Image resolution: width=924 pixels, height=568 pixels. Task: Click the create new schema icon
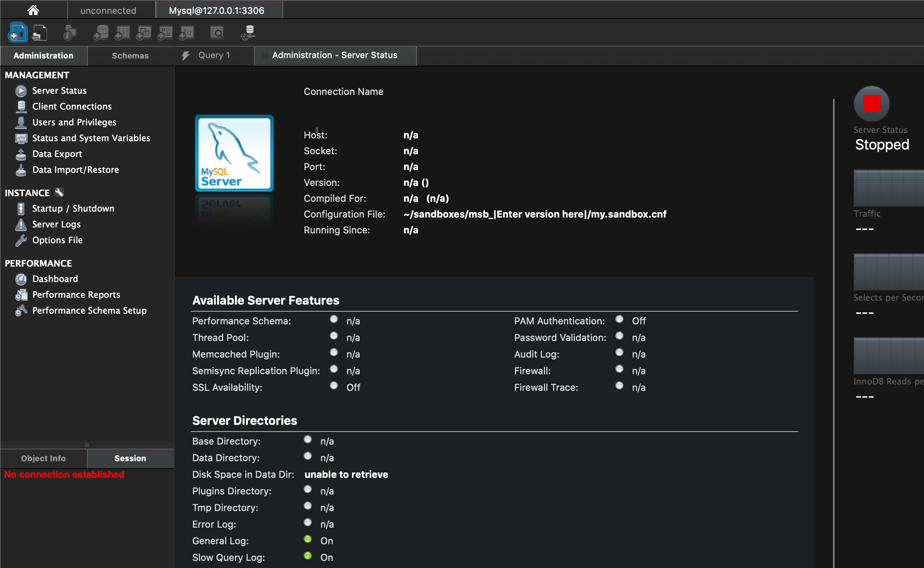point(101,32)
